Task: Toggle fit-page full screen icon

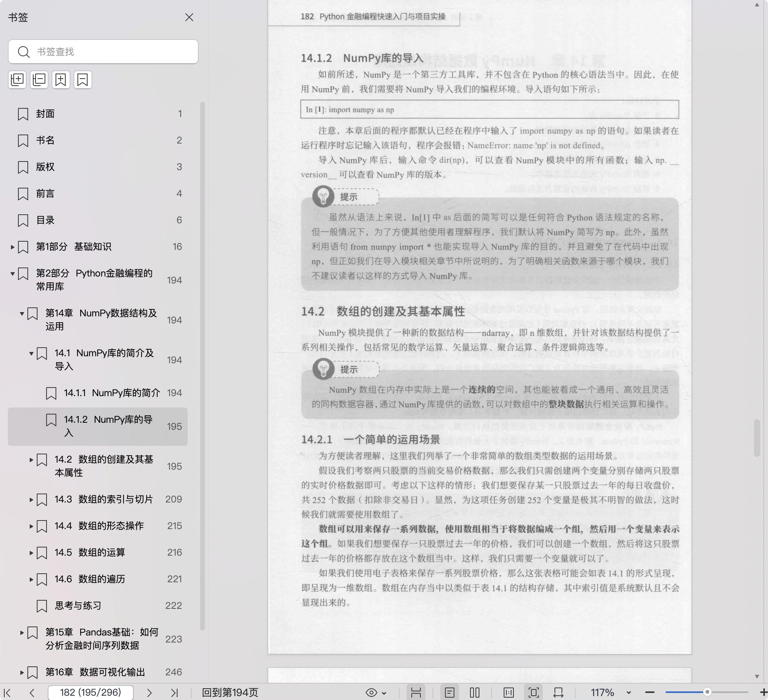Action: (533, 693)
